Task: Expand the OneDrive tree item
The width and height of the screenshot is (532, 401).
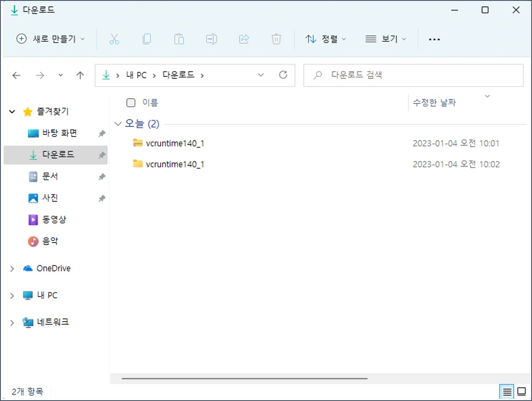Action: [x=11, y=269]
